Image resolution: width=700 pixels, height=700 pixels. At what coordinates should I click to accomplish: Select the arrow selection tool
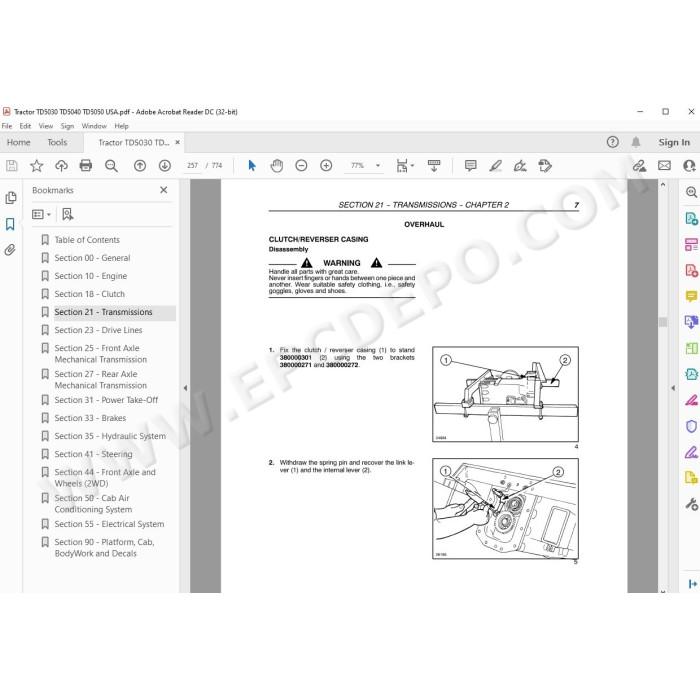coord(252,166)
